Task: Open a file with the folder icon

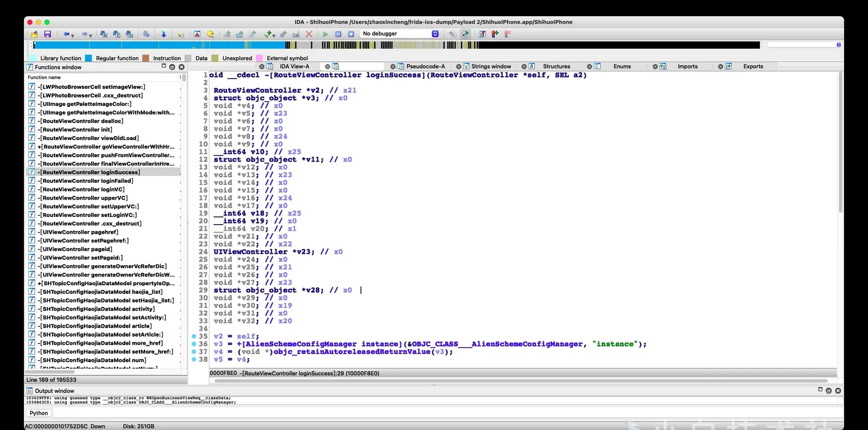Action: click(34, 34)
